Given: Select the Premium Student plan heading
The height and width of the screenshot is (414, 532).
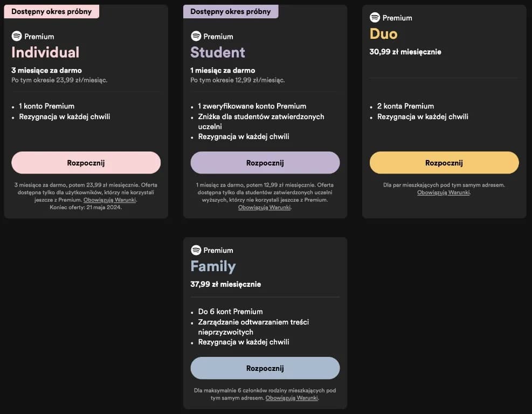Looking at the screenshot, I should [218, 53].
